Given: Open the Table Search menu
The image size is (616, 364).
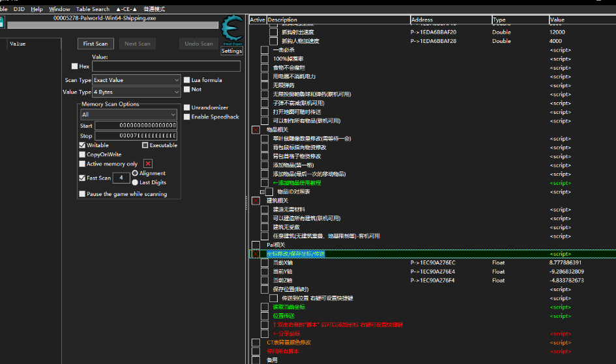Looking at the screenshot, I should point(93,9).
